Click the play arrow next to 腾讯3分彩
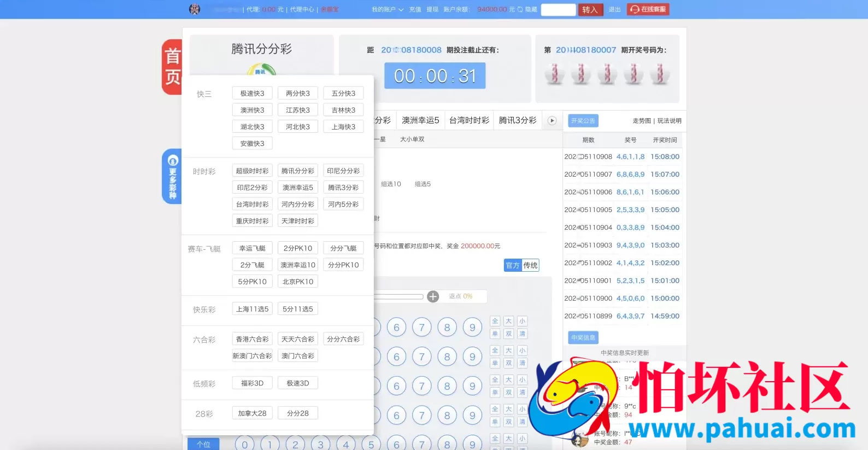This screenshot has width=868, height=450. (552, 121)
